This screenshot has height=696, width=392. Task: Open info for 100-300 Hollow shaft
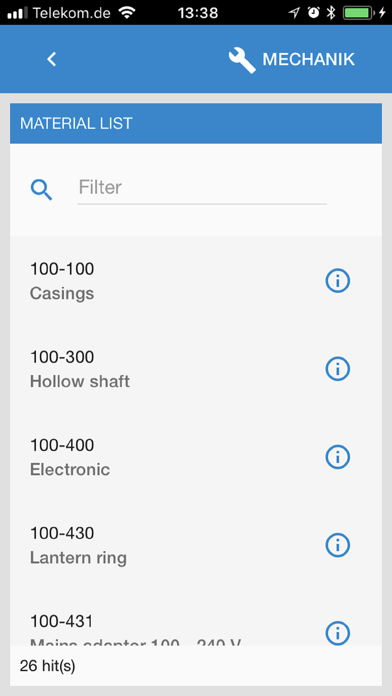click(337, 369)
